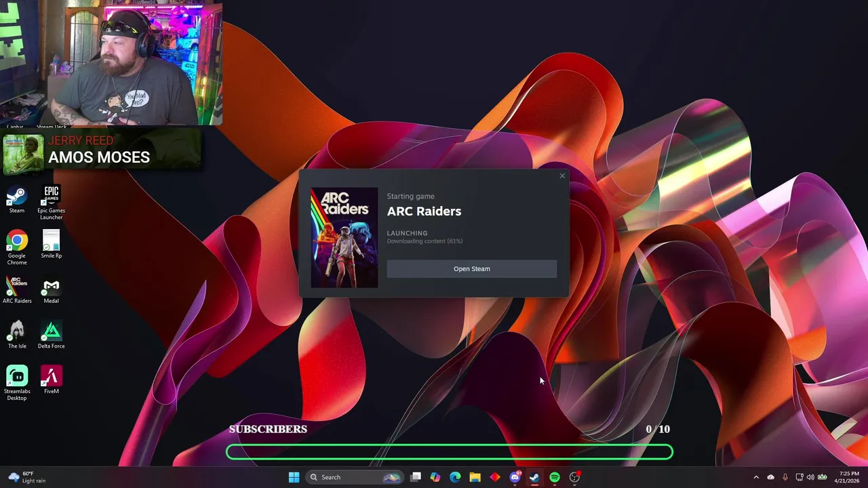The image size is (868, 488).
Task: Open the Windows Start menu
Action: 294,477
